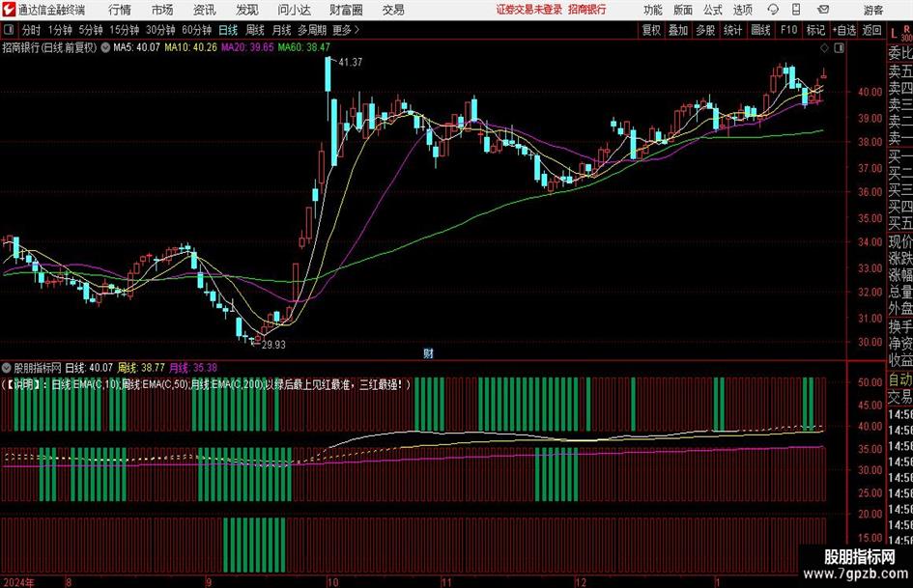Open the 选项 menu
The width and height of the screenshot is (913, 588).
pos(742,10)
